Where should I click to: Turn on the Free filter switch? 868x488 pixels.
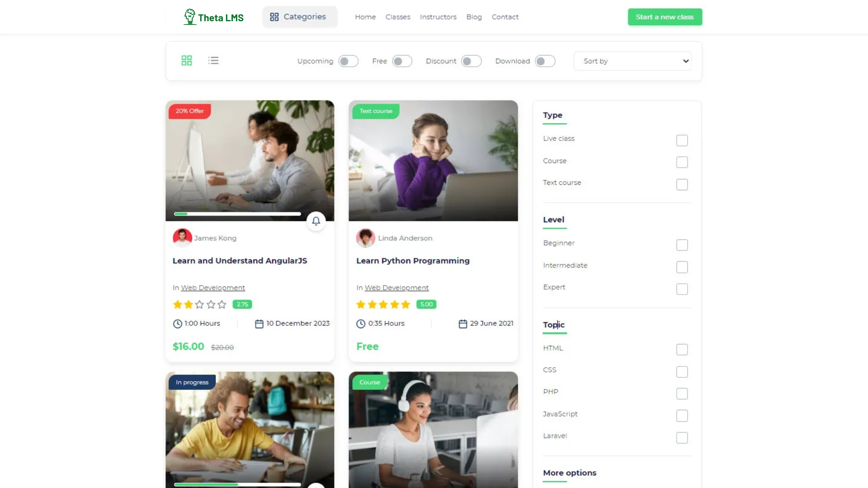(402, 61)
